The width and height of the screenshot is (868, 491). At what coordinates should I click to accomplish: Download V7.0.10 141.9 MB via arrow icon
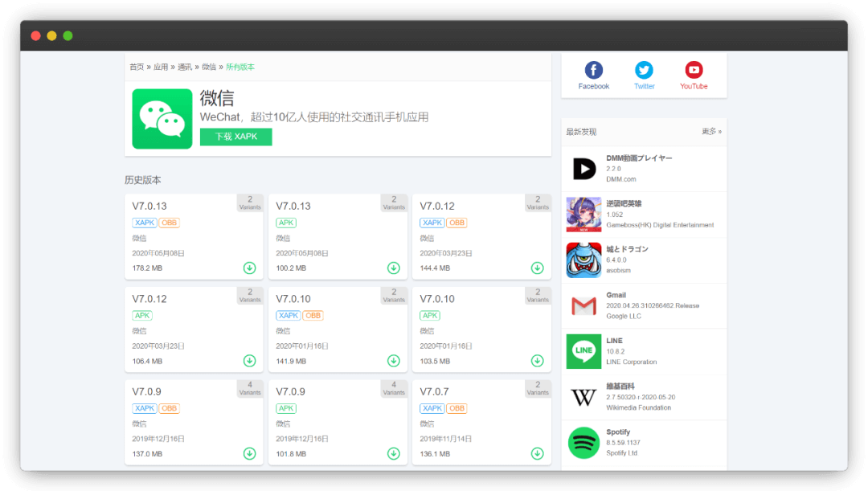(x=394, y=361)
